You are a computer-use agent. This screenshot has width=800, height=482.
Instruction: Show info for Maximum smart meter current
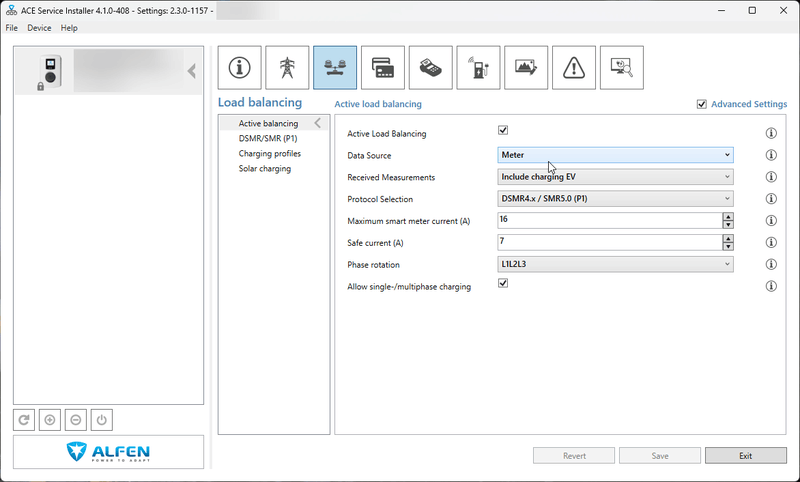(x=771, y=221)
